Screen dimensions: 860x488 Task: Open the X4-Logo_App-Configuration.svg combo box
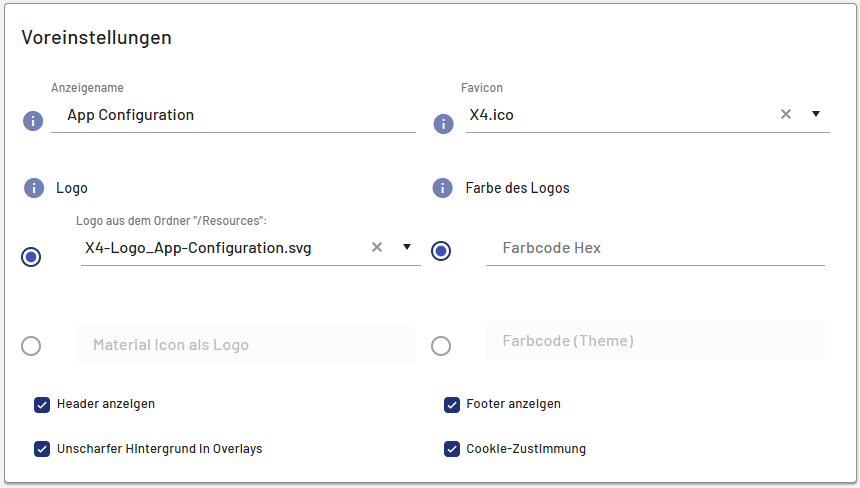point(220,248)
